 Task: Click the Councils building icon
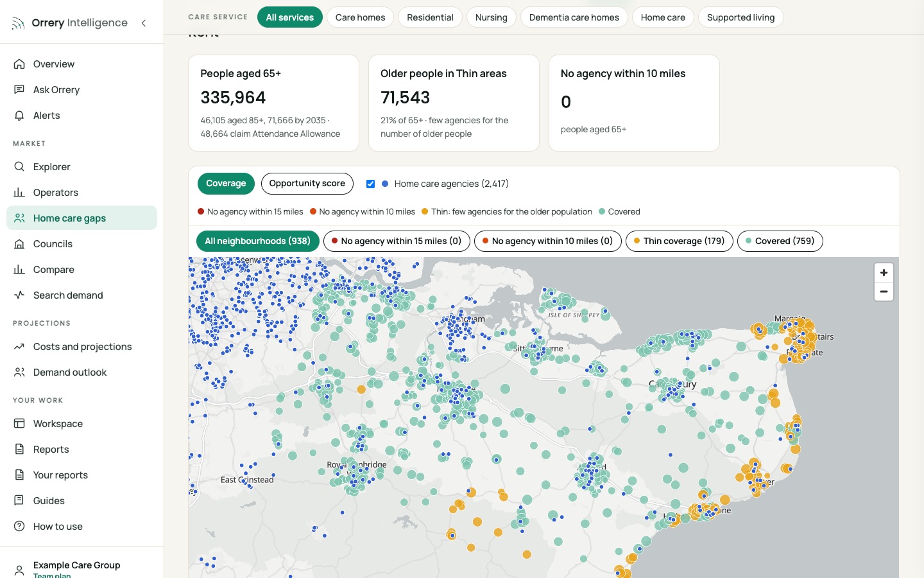click(19, 244)
